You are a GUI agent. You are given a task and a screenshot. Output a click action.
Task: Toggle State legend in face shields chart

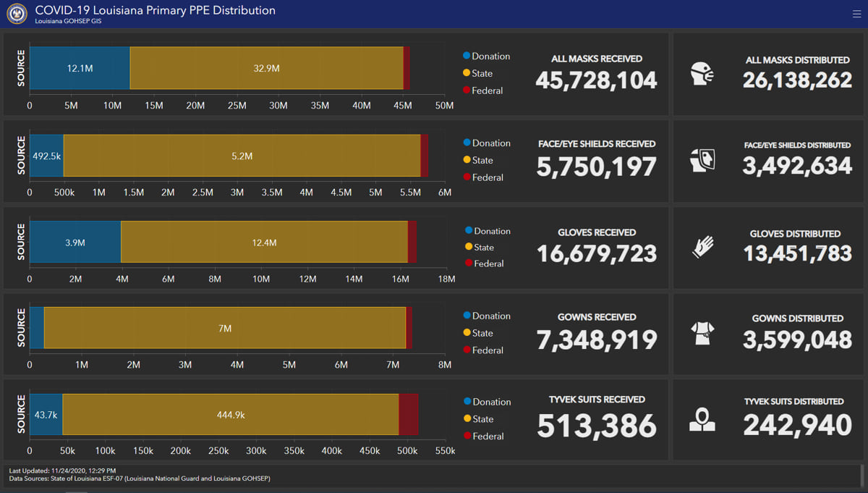(478, 160)
